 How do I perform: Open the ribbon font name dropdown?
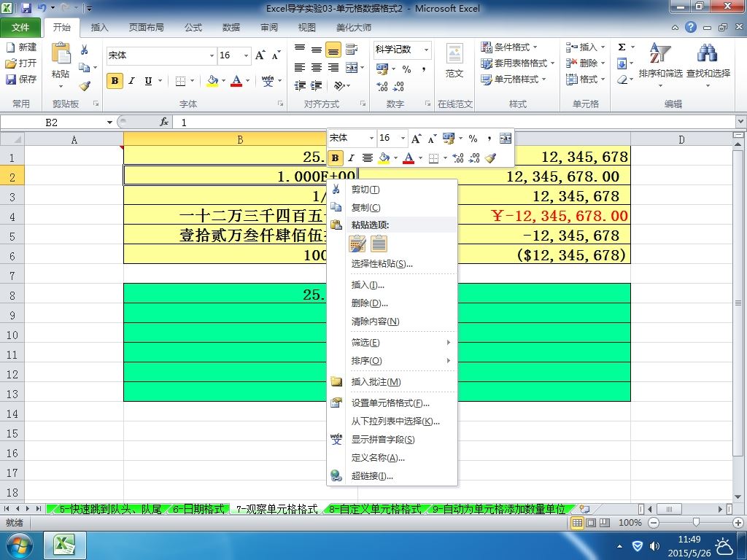[x=212, y=55]
